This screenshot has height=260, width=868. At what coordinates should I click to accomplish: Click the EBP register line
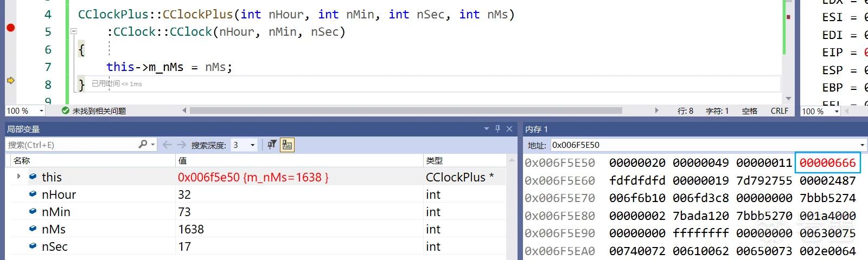pyautogui.click(x=845, y=87)
